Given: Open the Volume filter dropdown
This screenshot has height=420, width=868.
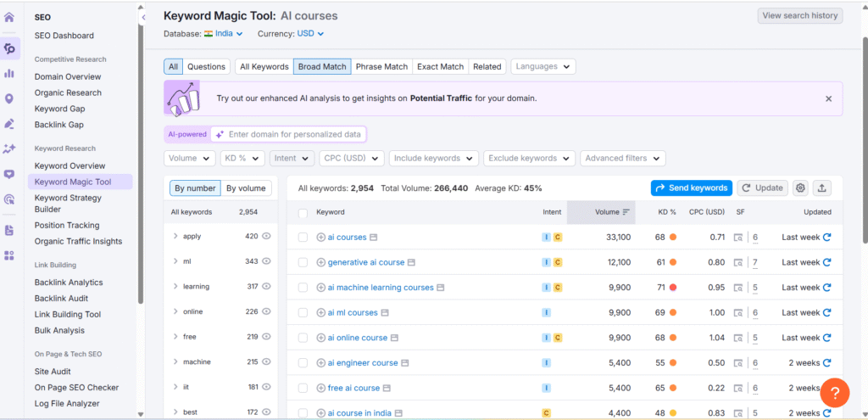Looking at the screenshot, I should 190,158.
